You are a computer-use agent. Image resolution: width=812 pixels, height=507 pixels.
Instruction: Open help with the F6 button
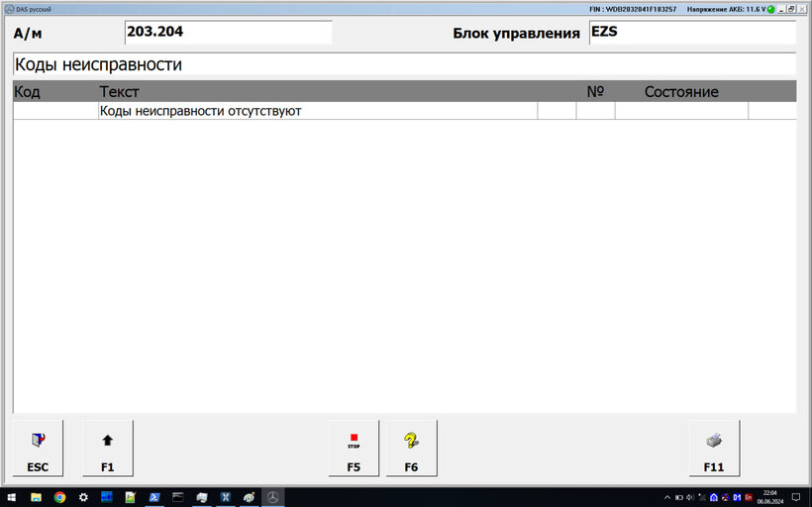pyautogui.click(x=411, y=448)
